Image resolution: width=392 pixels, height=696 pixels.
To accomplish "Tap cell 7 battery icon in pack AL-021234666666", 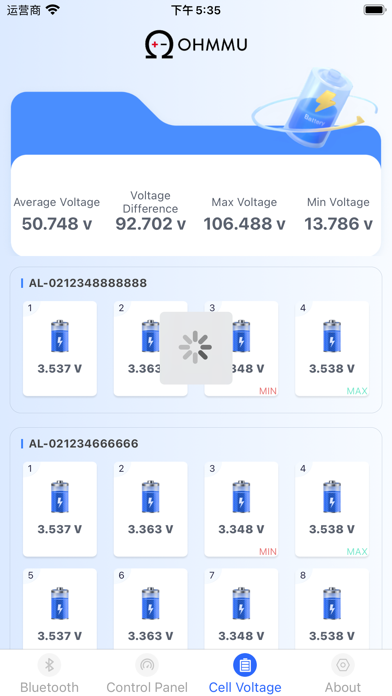I will [241, 604].
